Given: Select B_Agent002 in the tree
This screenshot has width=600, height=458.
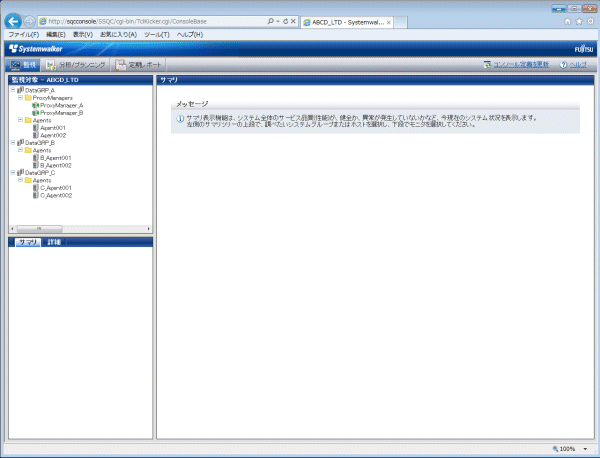Looking at the screenshot, I should [56, 165].
